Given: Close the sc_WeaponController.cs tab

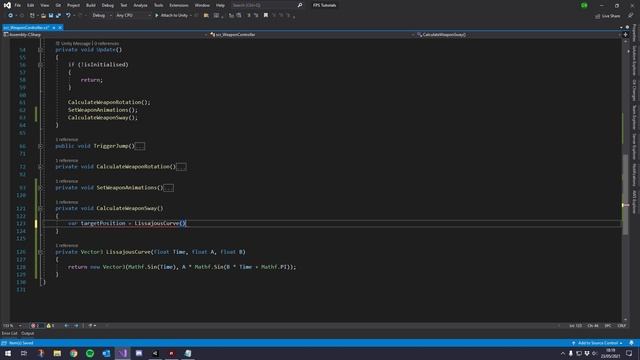Looking at the screenshot, I should pyautogui.click(x=60, y=27).
